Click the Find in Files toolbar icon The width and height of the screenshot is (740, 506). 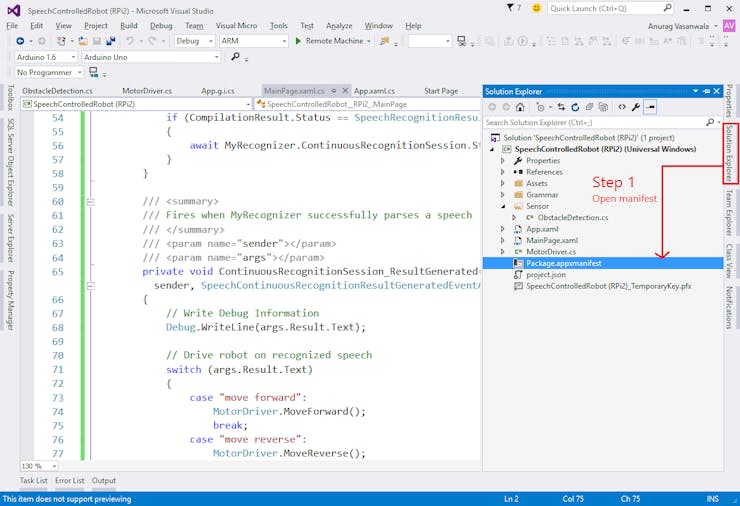pyautogui.click(x=385, y=41)
